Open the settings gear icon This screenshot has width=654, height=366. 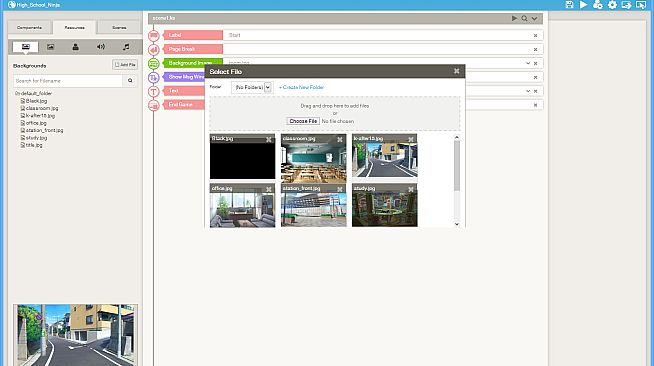[x=612, y=5]
